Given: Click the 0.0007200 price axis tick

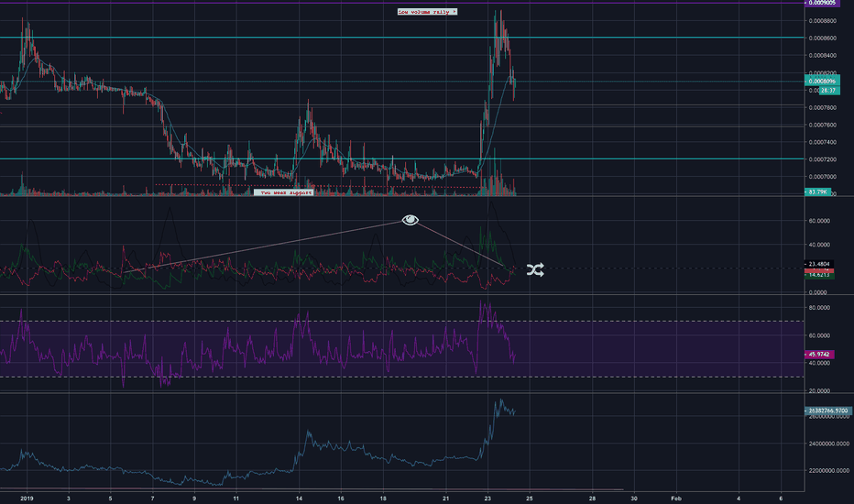Looking at the screenshot, I should click(823, 159).
